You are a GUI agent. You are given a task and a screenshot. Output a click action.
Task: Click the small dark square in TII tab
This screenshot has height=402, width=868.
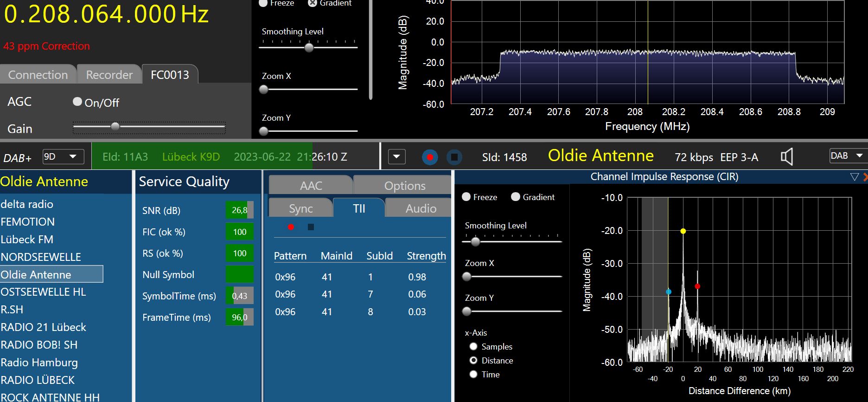pyautogui.click(x=311, y=227)
